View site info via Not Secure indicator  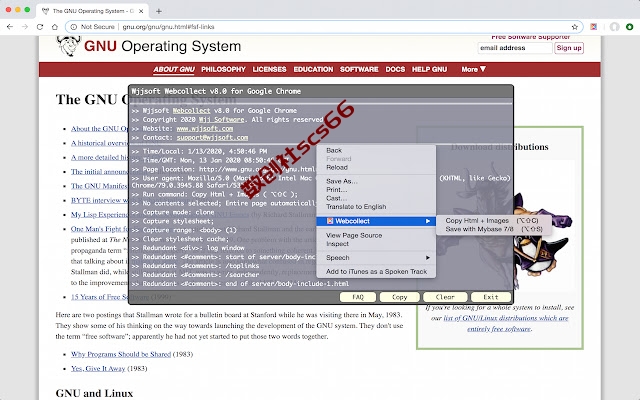pos(92,27)
